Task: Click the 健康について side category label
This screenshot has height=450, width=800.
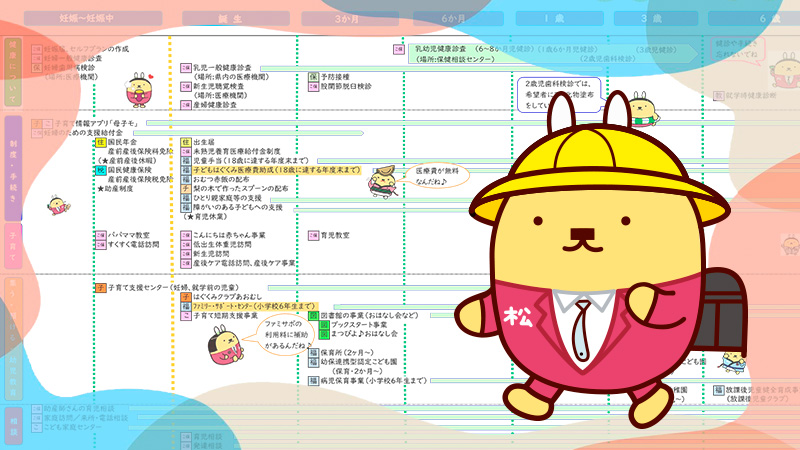Action: tap(13, 71)
